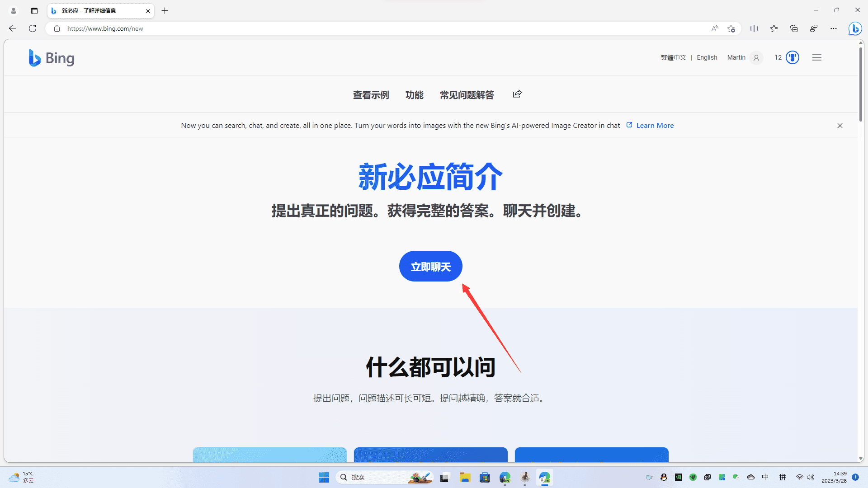Click the Bing logo at top left
The width and height of the screenshot is (868, 488).
[x=51, y=58]
